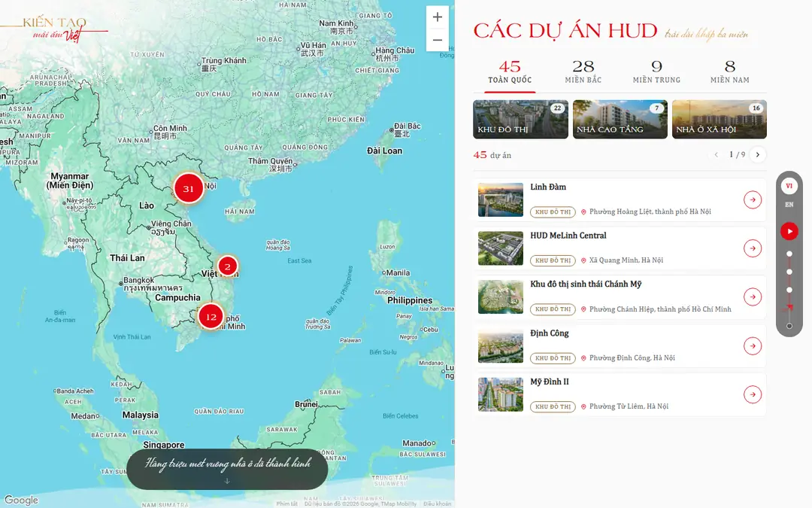
Task: Click the Các Dự Án HUD heading
Action: click(565, 31)
